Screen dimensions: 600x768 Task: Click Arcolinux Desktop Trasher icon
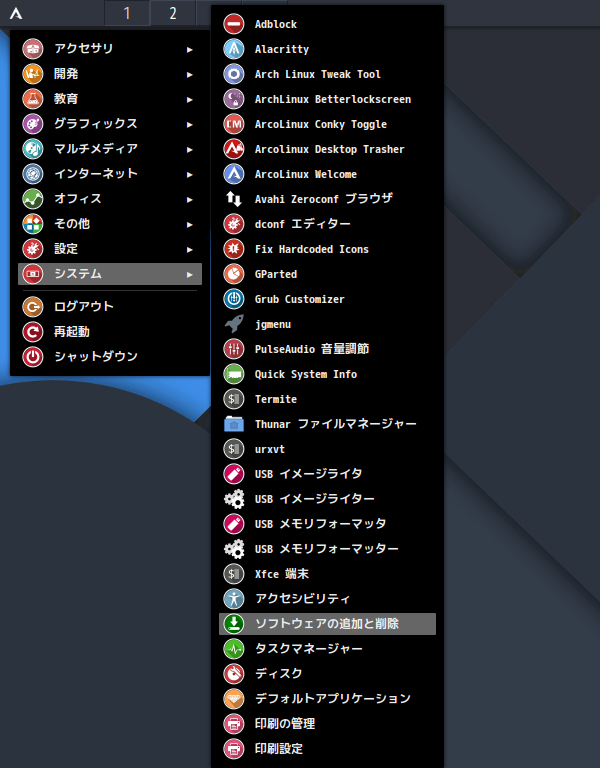tap(234, 149)
